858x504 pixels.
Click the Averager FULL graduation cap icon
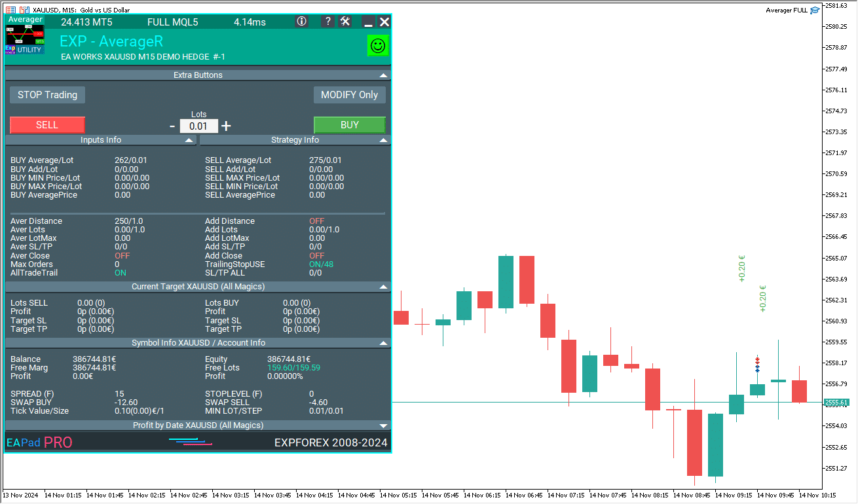[x=815, y=10]
